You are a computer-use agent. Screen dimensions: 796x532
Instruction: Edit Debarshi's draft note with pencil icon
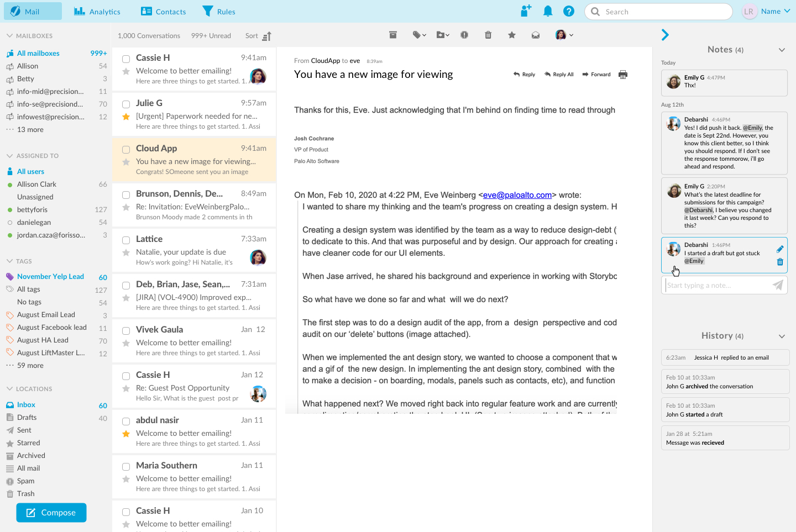780,249
